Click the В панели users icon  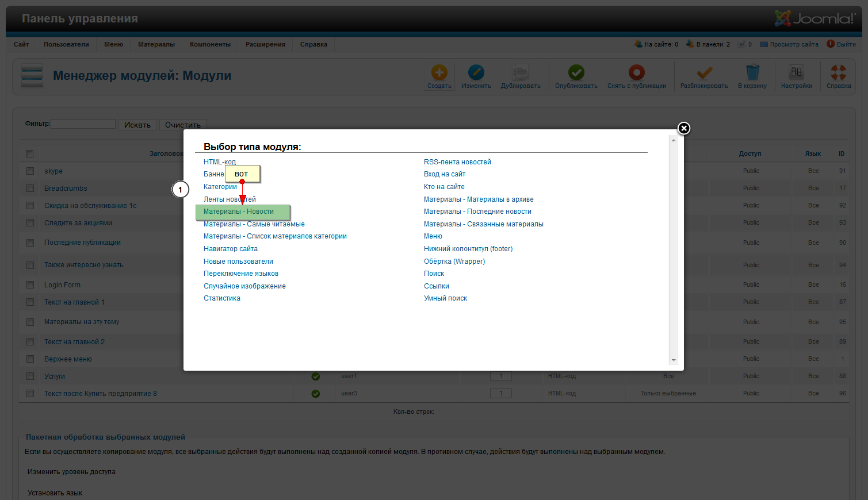690,44
